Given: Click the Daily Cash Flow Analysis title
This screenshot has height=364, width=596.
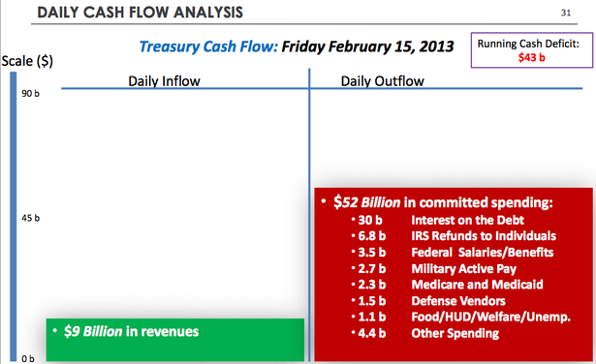Looking at the screenshot, I should point(140,13).
